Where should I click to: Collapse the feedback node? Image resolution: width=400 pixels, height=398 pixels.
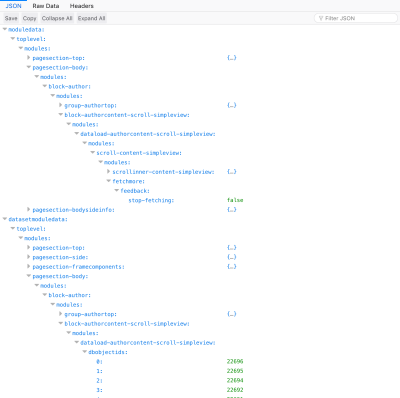pos(117,190)
